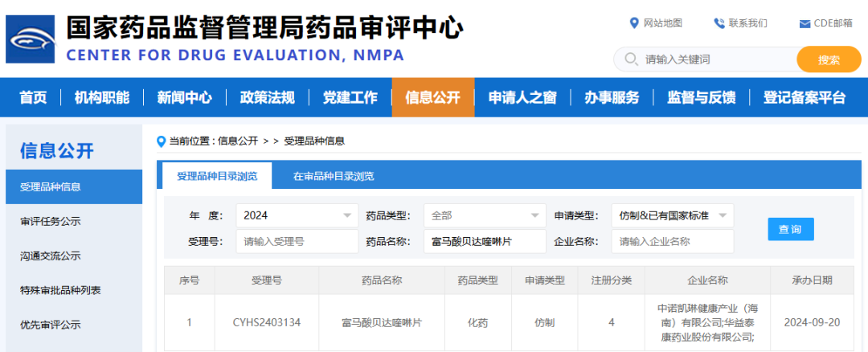Click the NMPA CDE logo icon
The height and width of the screenshot is (352, 868).
coord(31,39)
